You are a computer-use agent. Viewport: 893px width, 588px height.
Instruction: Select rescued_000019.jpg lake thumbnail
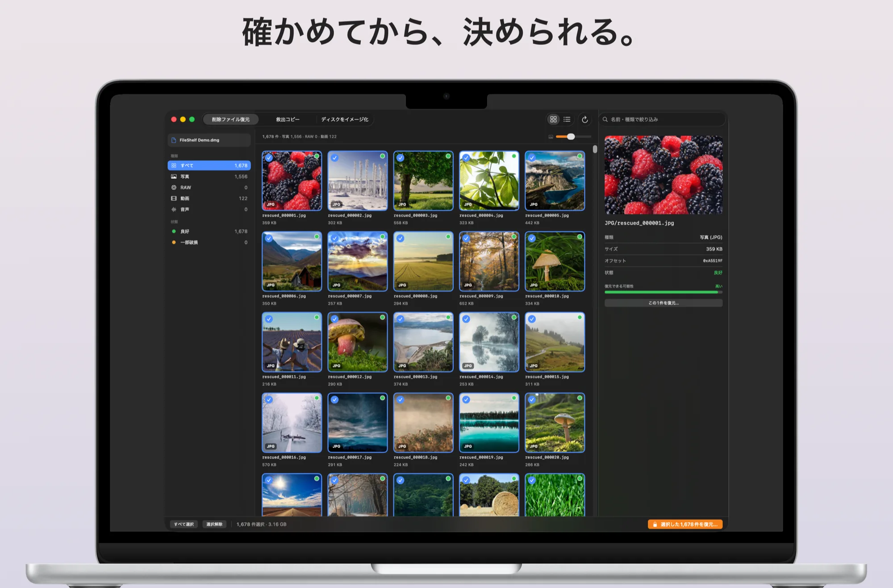click(489, 423)
